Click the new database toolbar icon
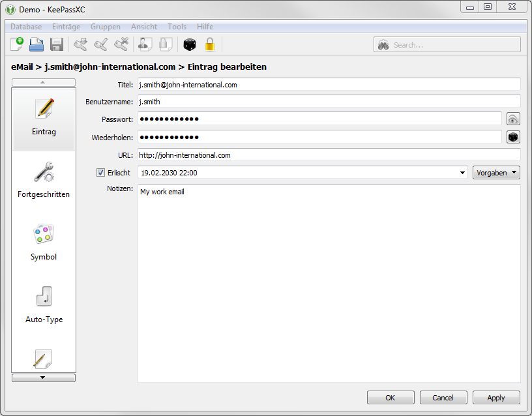The width and height of the screenshot is (532, 416). click(x=17, y=44)
